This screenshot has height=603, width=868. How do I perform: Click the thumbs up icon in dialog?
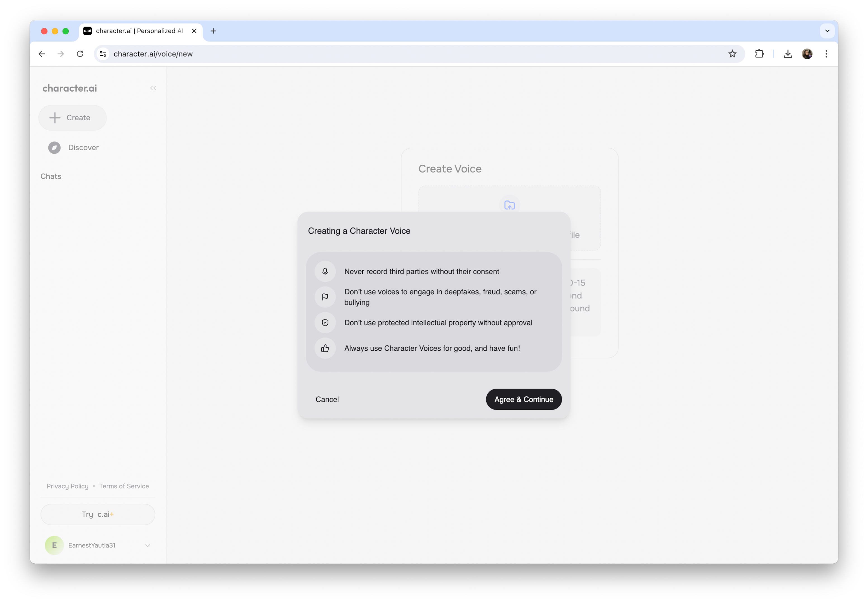pyautogui.click(x=325, y=348)
